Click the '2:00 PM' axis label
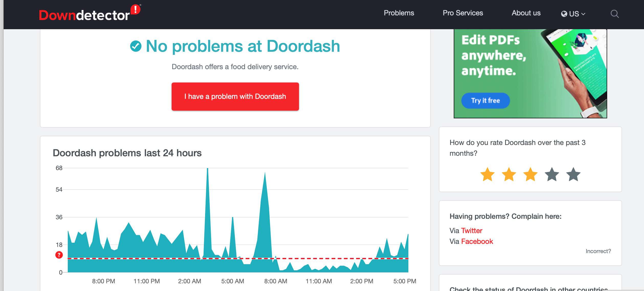Screen dimensions: 644x291 tap(362, 281)
